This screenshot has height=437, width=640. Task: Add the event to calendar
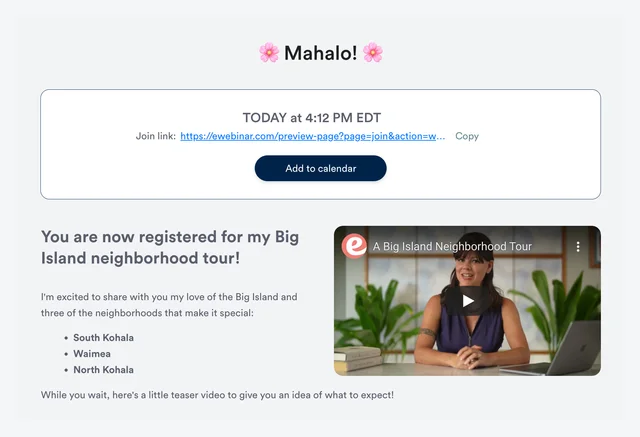point(320,168)
